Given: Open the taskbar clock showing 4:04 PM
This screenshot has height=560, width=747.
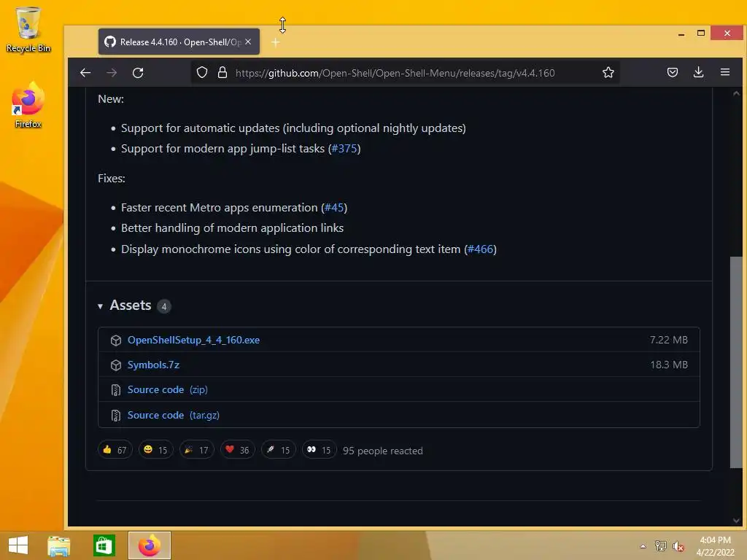Looking at the screenshot, I should click(715, 546).
